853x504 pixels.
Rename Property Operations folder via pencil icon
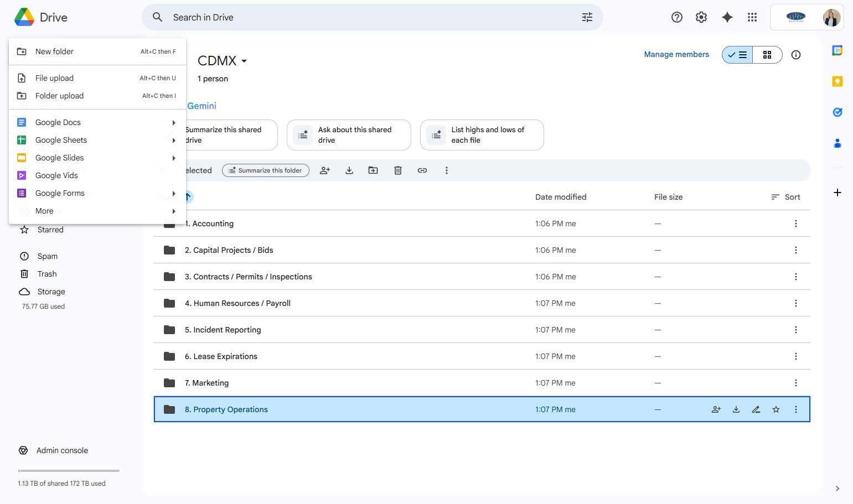click(x=756, y=409)
